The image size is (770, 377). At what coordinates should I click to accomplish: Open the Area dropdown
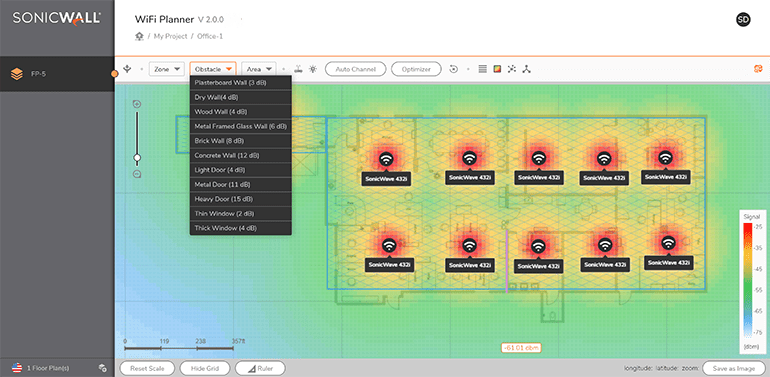click(x=259, y=69)
